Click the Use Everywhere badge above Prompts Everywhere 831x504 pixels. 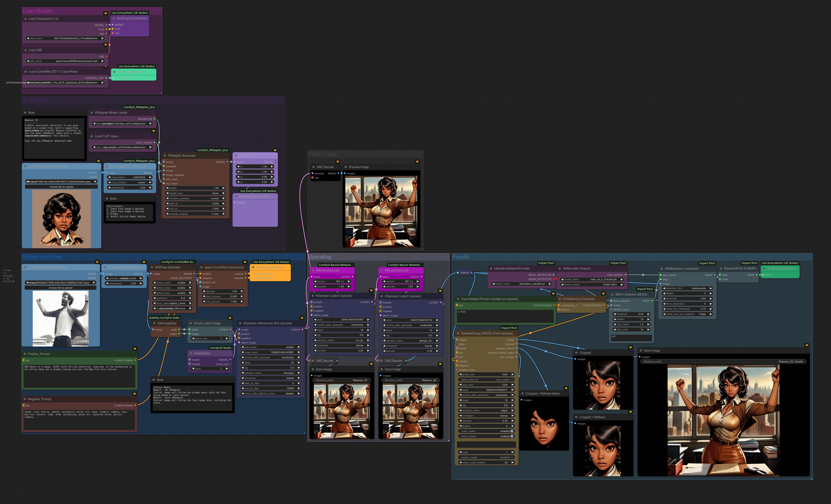click(x=271, y=262)
